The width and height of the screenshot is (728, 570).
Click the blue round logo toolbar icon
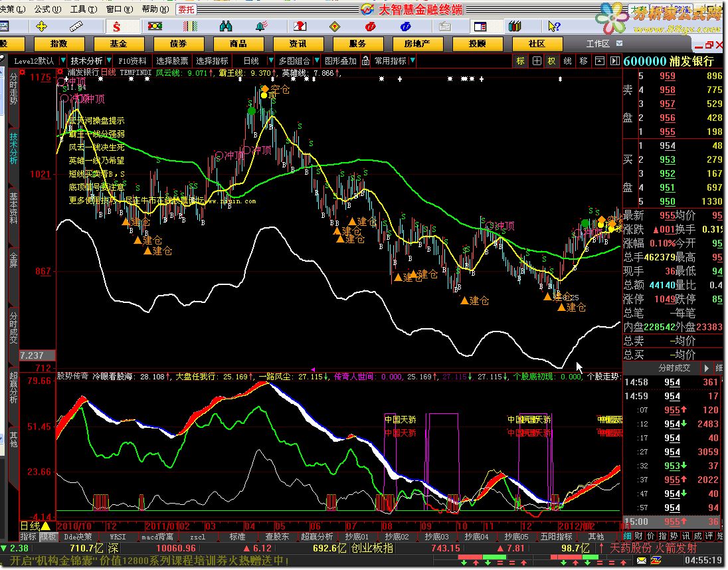click(x=405, y=27)
